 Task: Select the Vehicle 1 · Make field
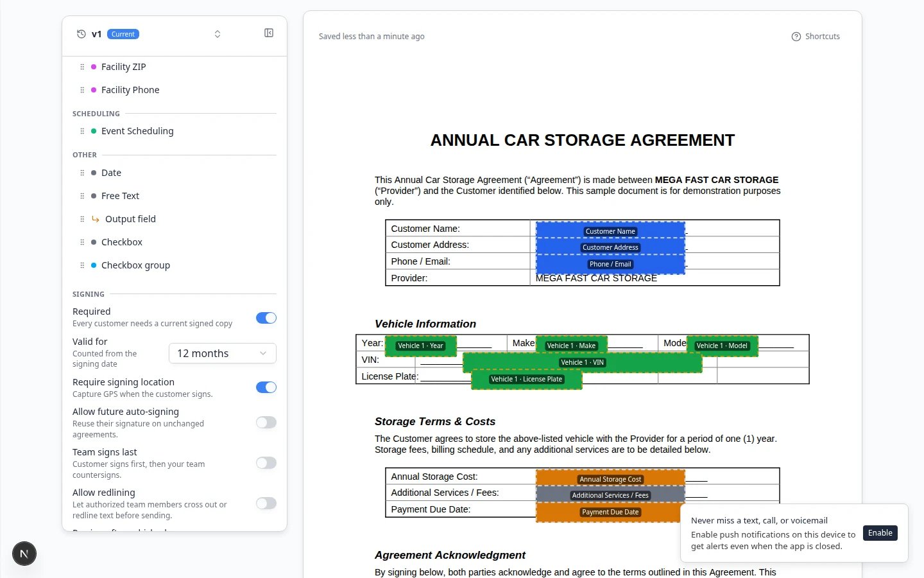pos(571,346)
